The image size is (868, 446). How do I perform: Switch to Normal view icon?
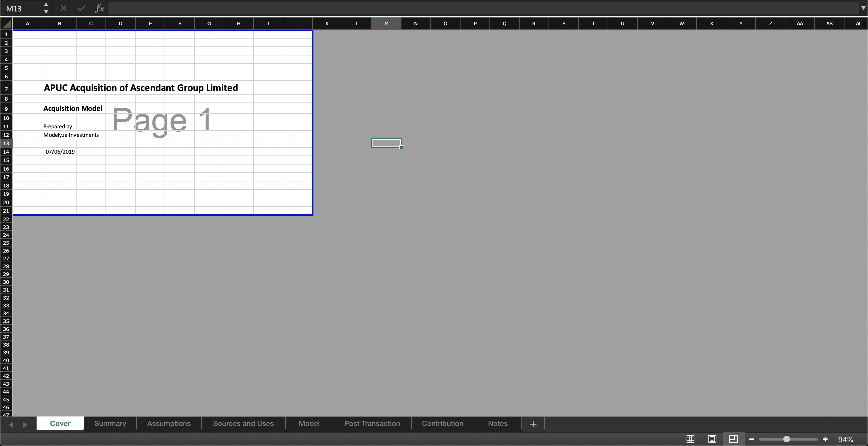690,439
